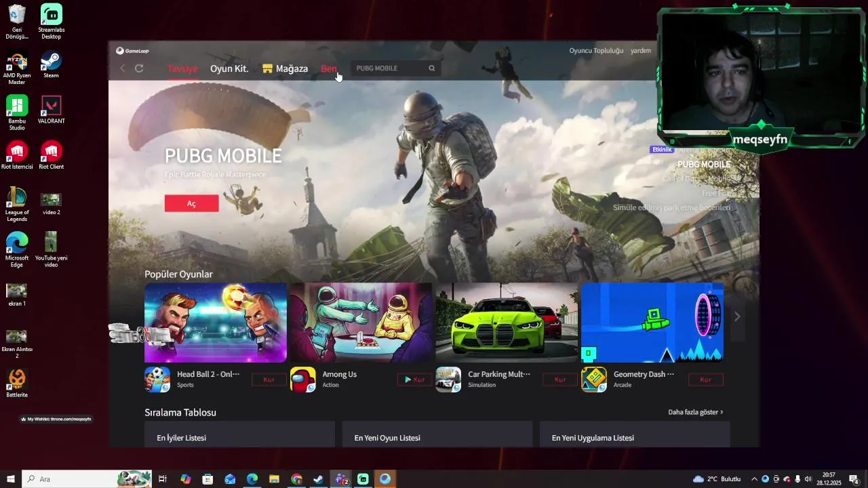Select ekran 1 desktop file
This screenshot has width=868, height=488.
click(17, 295)
